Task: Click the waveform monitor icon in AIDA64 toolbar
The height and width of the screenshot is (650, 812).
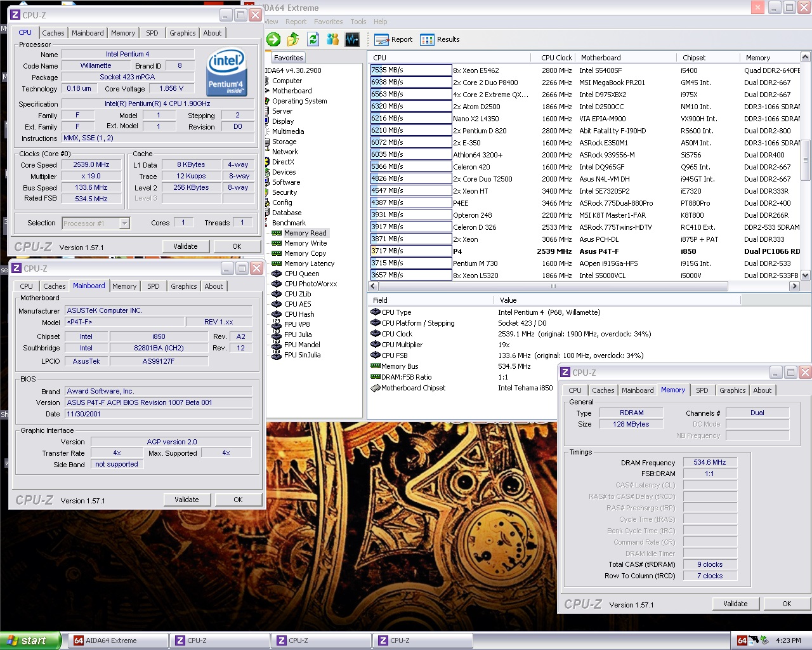Action: coord(353,39)
